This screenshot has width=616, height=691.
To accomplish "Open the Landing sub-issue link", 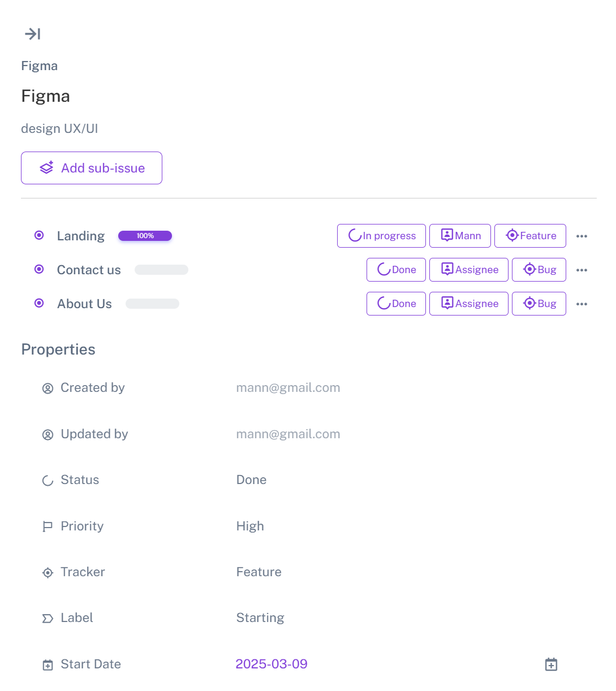I will 81,236.
